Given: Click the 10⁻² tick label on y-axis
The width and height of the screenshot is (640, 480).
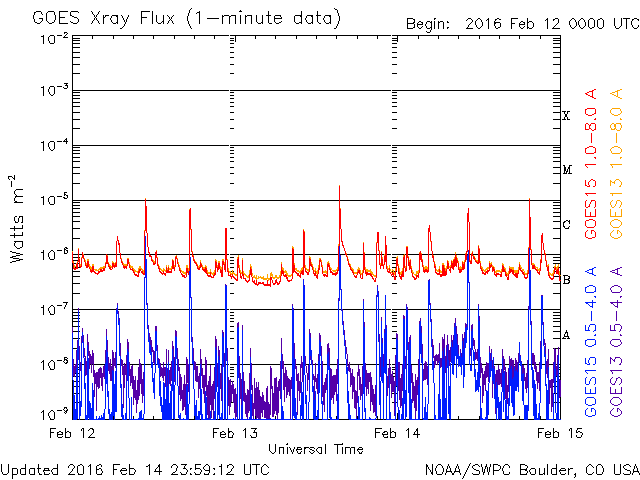Looking at the screenshot, I should point(55,38).
